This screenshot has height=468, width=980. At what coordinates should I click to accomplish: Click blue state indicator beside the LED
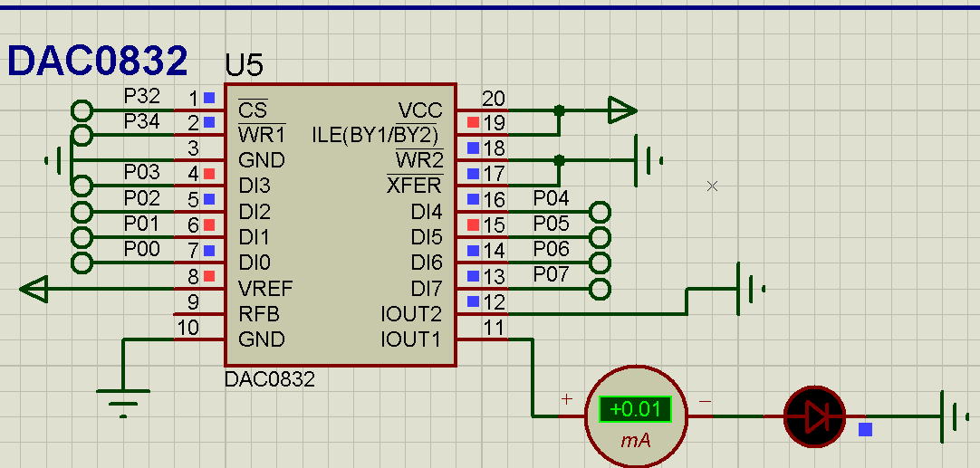(x=865, y=429)
